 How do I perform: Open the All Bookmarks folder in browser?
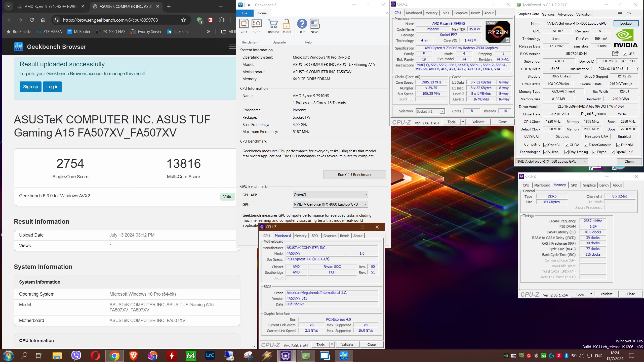pyautogui.click(x=228, y=31)
